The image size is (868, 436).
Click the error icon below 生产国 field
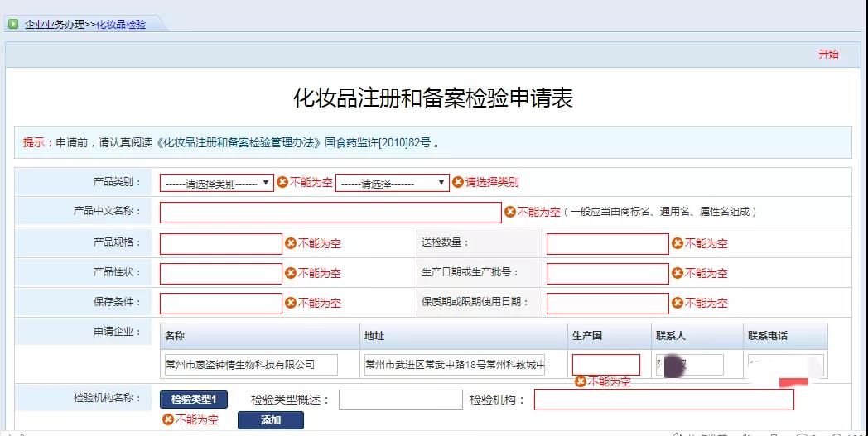point(580,381)
